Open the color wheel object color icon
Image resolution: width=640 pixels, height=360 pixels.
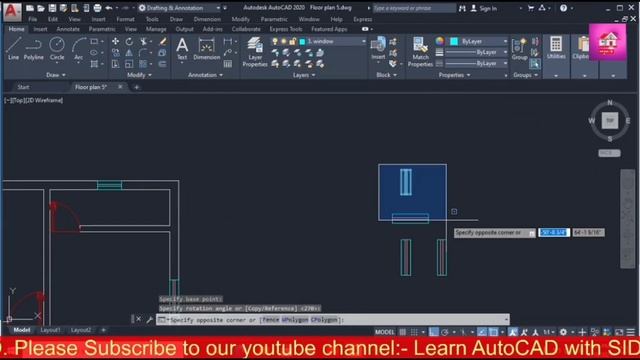(x=440, y=41)
